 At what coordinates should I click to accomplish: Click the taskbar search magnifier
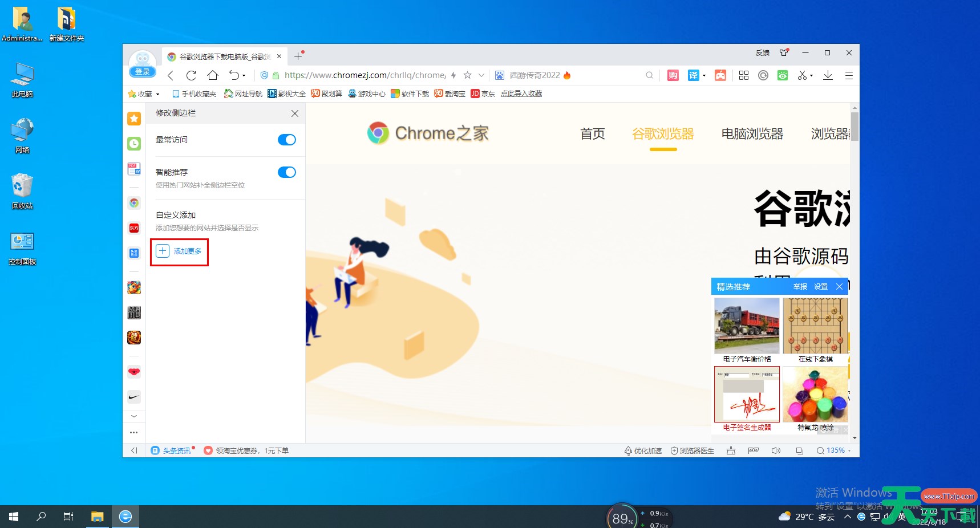coord(41,517)
